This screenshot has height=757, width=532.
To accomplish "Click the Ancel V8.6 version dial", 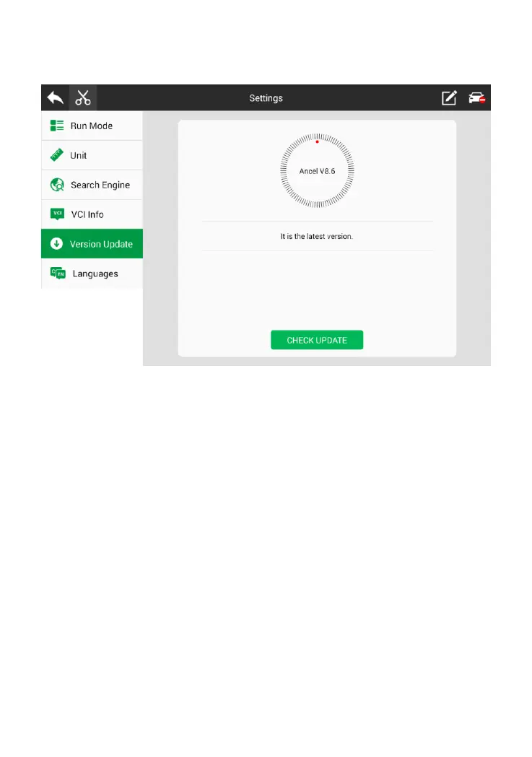I will click(x=317, y=170).
